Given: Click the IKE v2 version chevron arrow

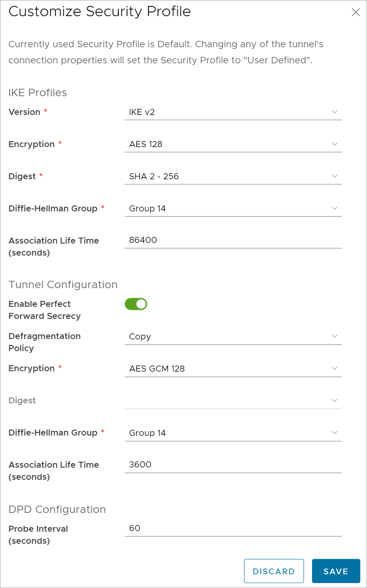Looking at the screenshot, I should (x=334, y=112).
